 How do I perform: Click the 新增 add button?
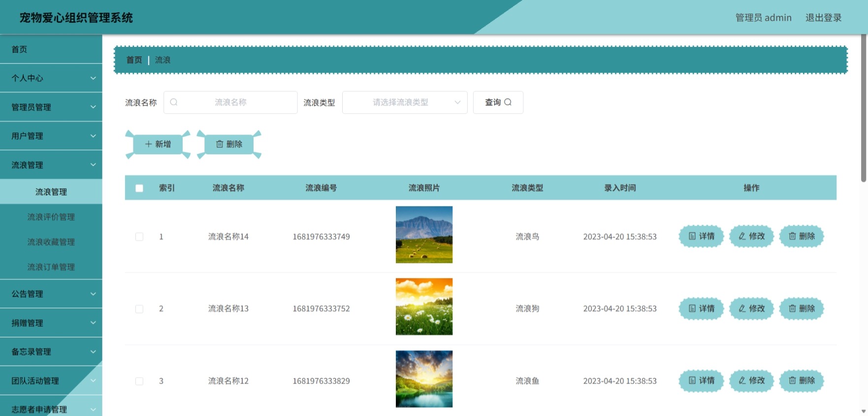(x=158, y=144)
